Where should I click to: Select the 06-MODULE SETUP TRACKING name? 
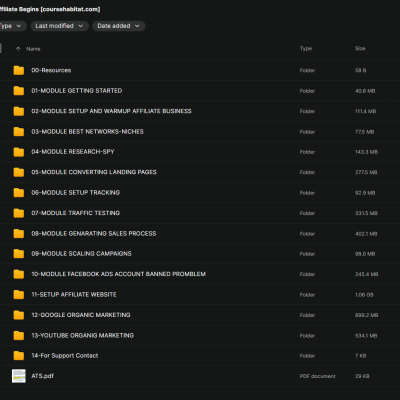pyautogui.click(x=76, y=192)
